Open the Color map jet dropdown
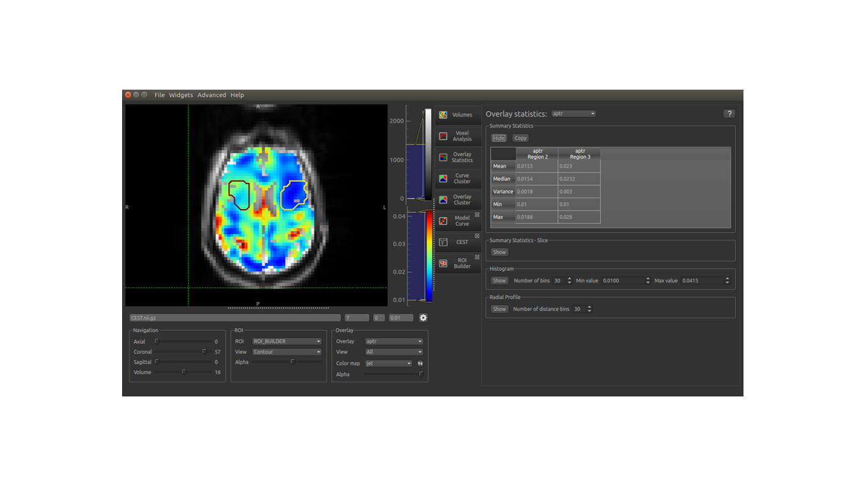The image size is (868, 480). pyautogui.click(x=388, y=364)
